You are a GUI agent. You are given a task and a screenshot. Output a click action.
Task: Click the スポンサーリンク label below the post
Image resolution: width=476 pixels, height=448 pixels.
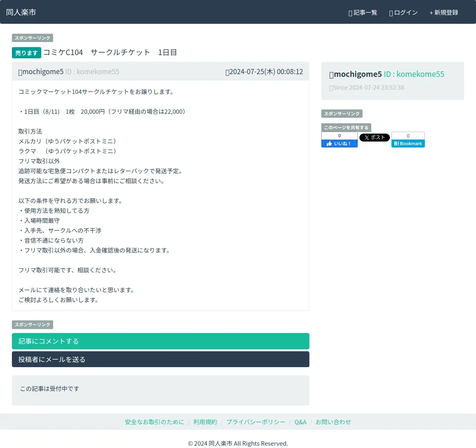click(33, 325)
